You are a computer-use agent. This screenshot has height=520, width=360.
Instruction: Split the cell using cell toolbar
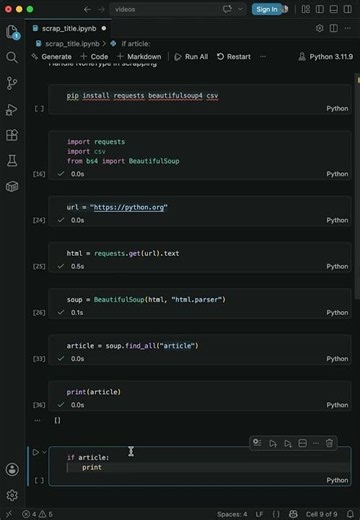[302, 443]
